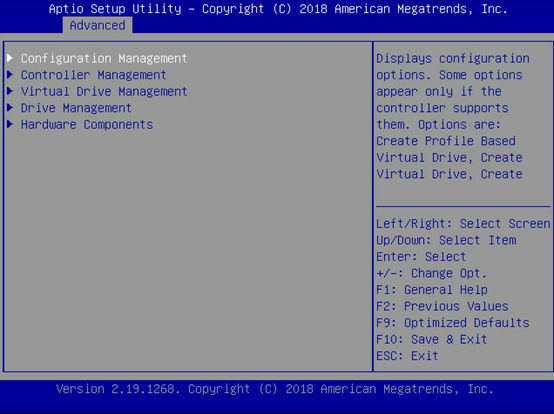Click the arrow icon before Drive Management
The width and height of the screenshot is (554, 414).
10,108
